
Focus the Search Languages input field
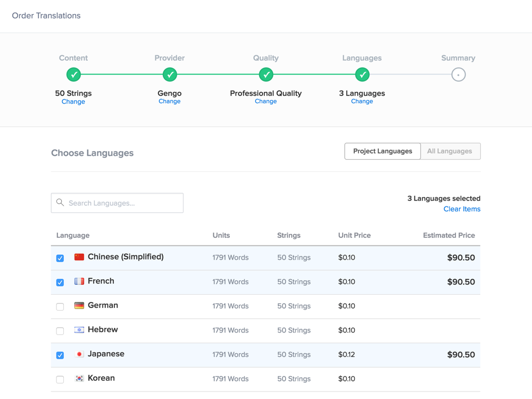pyautogui.click(x=123, y=203)
